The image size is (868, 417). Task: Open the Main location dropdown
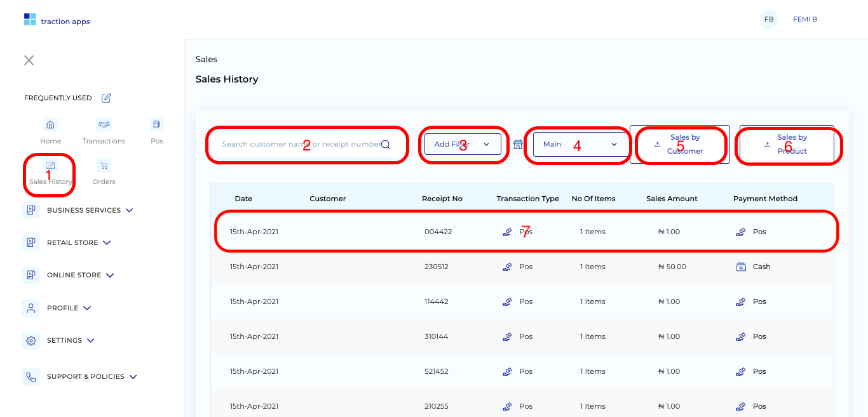pos(578,144)
